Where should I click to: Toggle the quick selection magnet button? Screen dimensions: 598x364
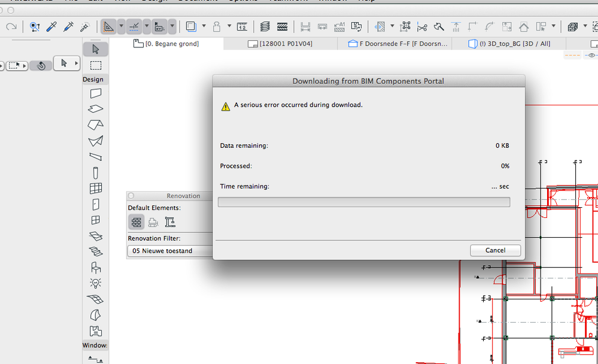coord(41,66)
